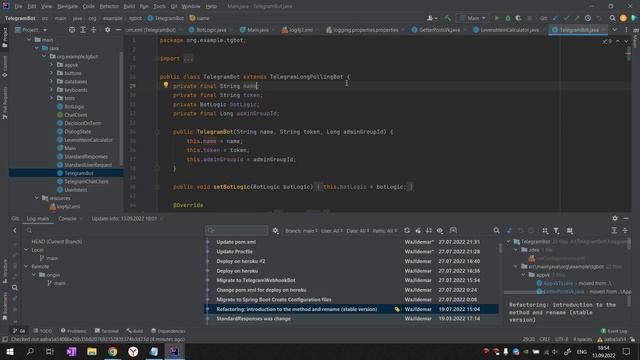Click the tag icon on Refactoring commit
The image size is (640, 360).
coord(397,309)
